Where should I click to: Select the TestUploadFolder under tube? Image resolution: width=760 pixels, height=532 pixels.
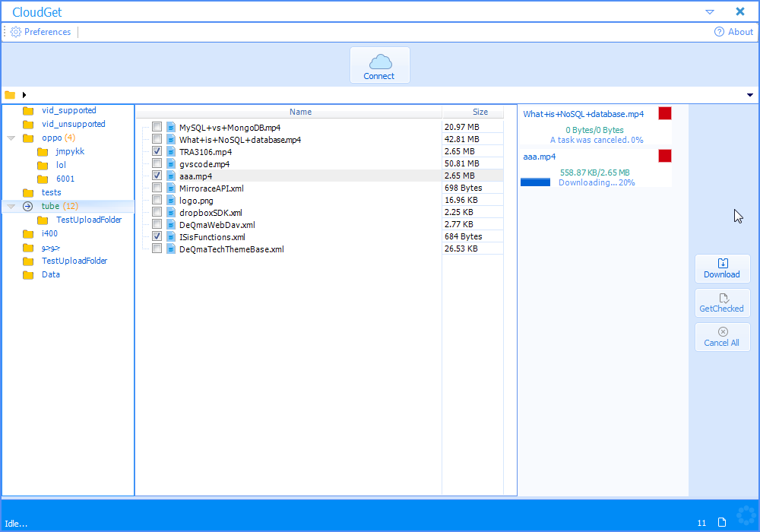coord(89,220)
